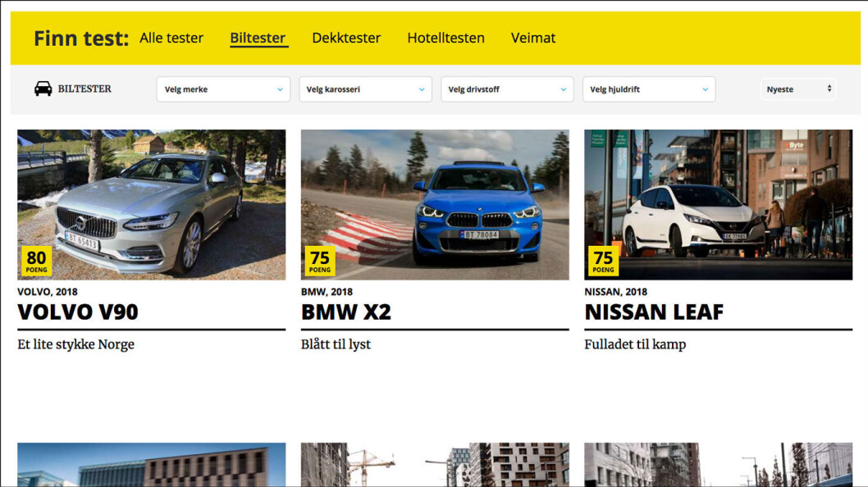868x487 pixels.
Task: Click the VOLVO V90 headline
Action: 78,312
